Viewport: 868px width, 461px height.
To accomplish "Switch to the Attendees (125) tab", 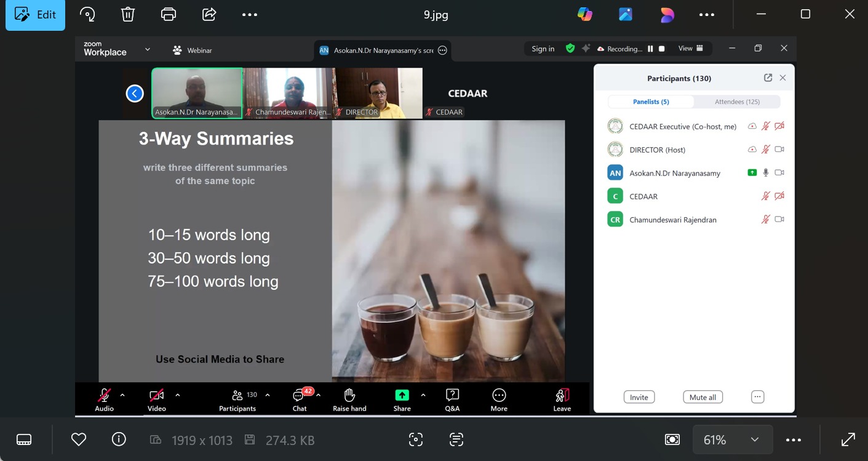I will click(x=737, y=102).
